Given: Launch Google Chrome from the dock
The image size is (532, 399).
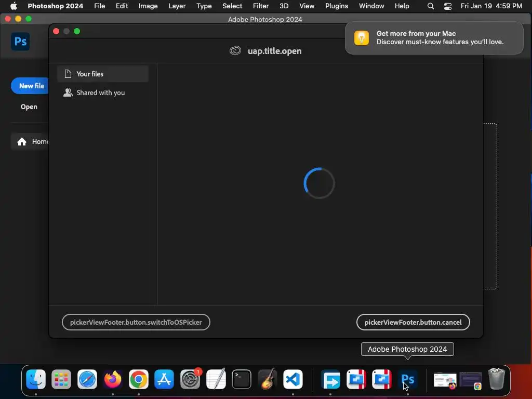Looking at the screenshot, I should click(138, 379).
